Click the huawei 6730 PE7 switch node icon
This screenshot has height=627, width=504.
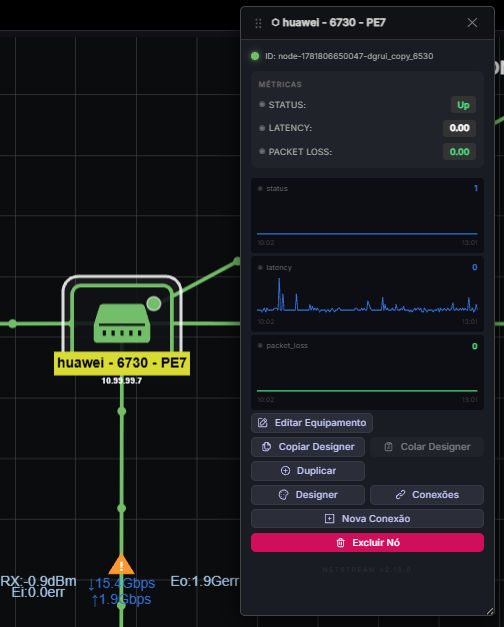122,323
